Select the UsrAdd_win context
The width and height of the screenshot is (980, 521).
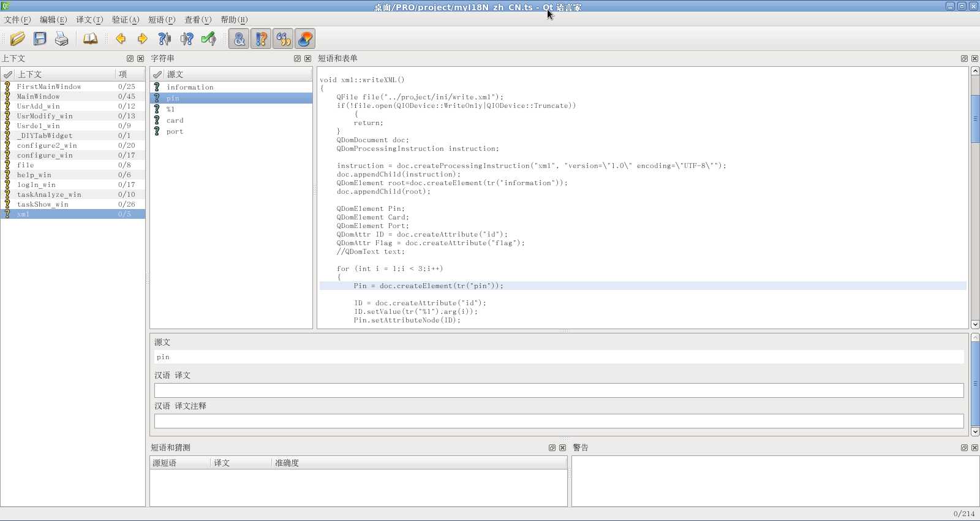pos(73,106)
